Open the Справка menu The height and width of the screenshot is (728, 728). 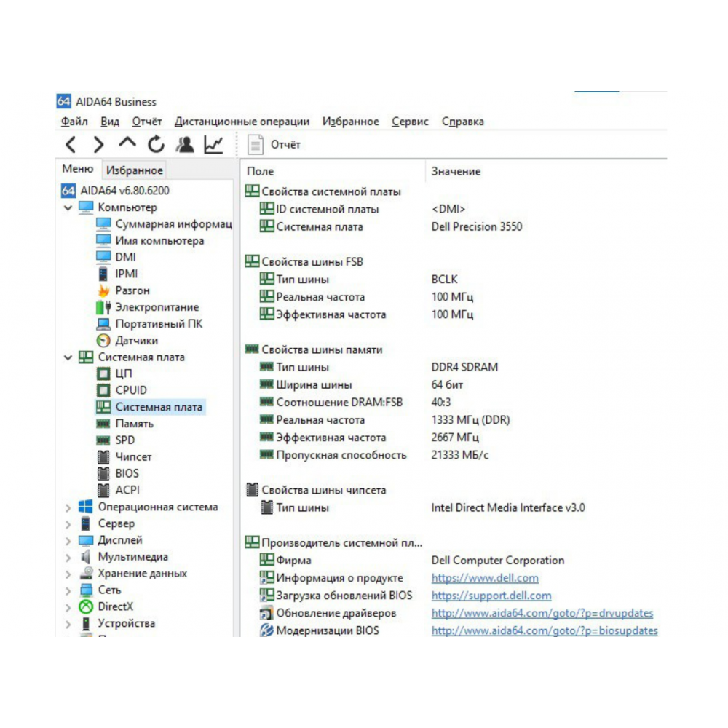point(463,122)
